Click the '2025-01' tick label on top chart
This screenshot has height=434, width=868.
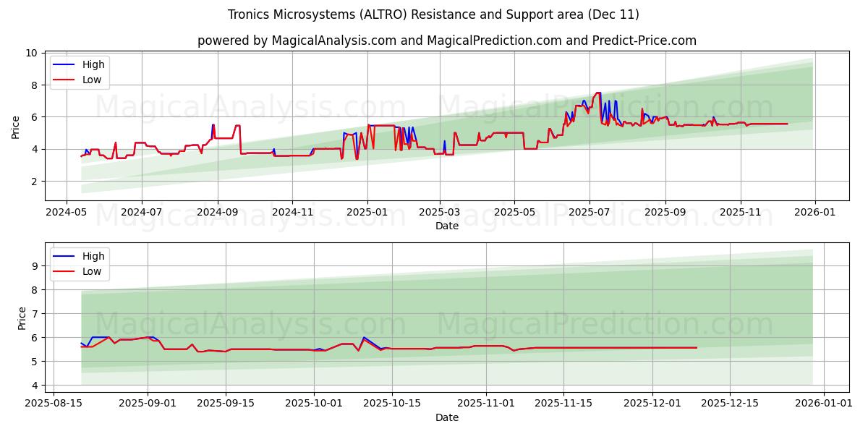pos(367,213)
